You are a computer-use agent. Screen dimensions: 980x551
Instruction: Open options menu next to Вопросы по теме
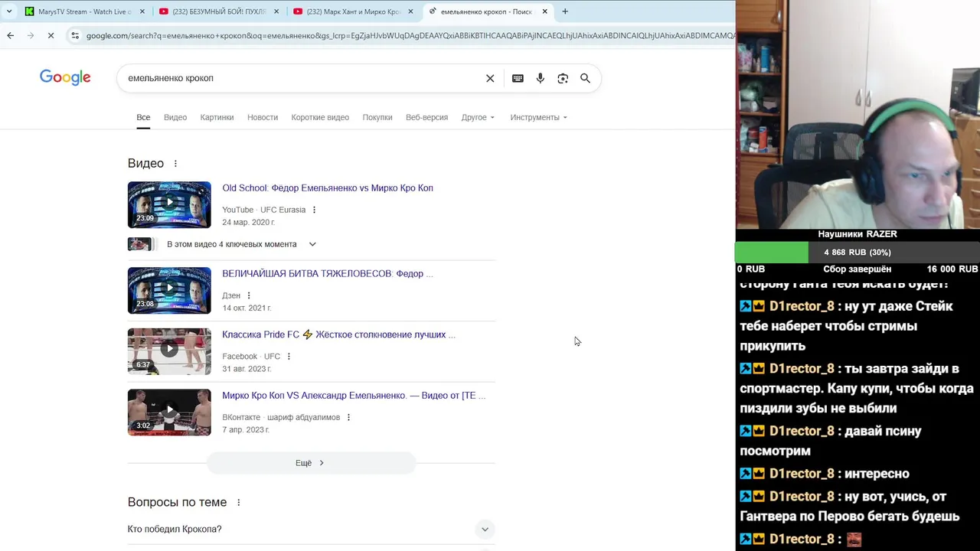[x=239, y=503]
